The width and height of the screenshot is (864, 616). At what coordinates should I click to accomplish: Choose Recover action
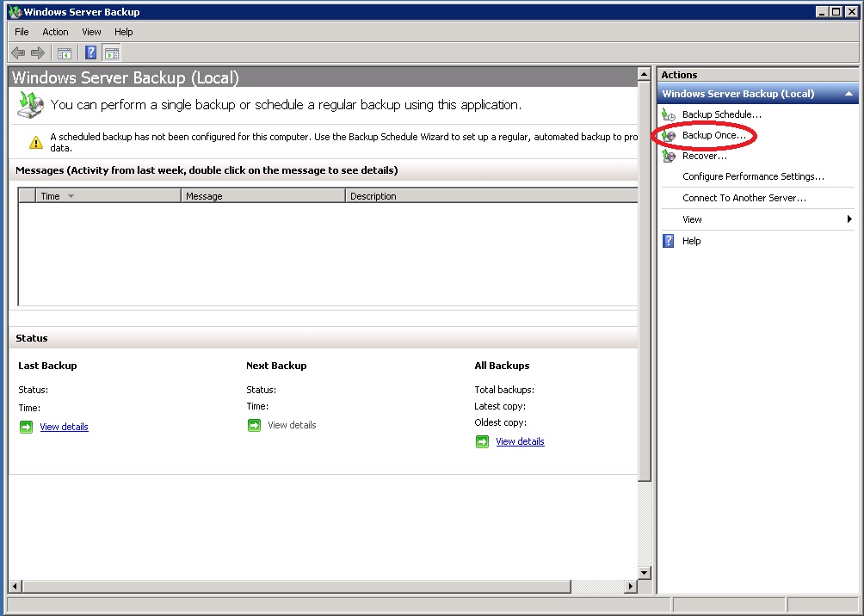(704, 156)
